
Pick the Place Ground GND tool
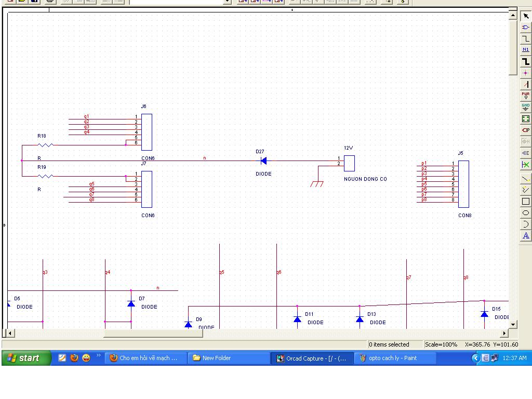[526, 107]
